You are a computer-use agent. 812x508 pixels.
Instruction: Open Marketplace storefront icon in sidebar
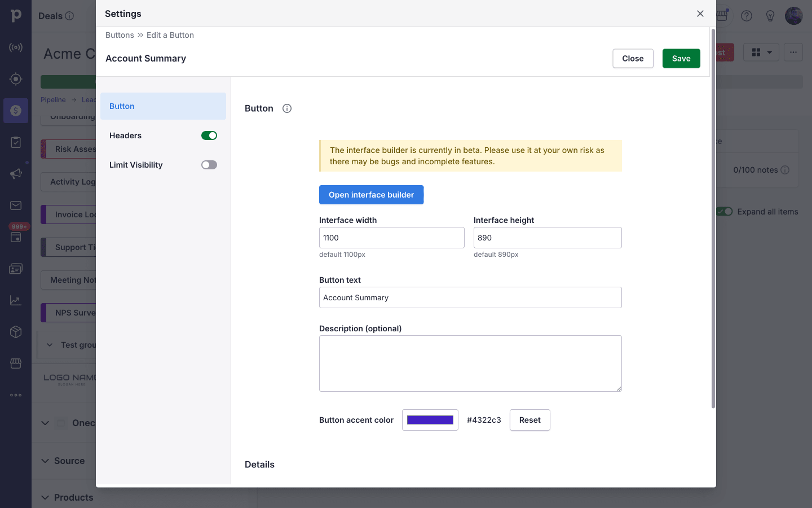click(16, 364)
